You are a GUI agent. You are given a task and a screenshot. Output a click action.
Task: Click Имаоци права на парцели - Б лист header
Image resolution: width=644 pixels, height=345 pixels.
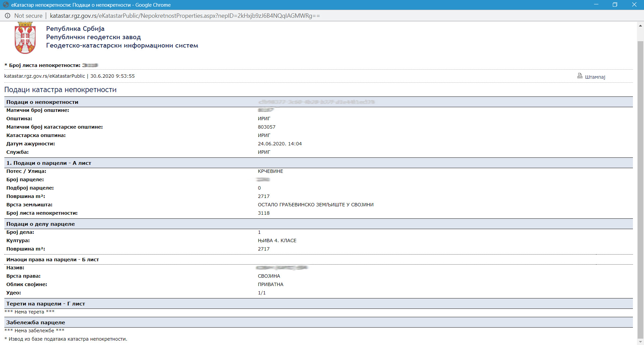[x=53, y=260]
